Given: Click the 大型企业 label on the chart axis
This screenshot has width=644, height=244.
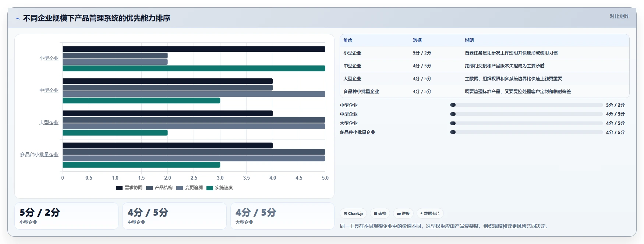Looking at the screenshot, I should point(49,123).
